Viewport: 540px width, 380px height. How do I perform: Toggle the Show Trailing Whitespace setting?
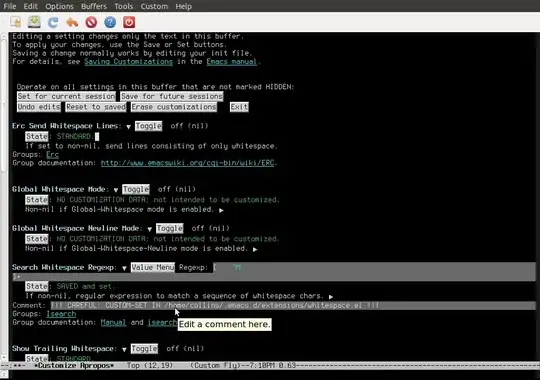point(144,349)
